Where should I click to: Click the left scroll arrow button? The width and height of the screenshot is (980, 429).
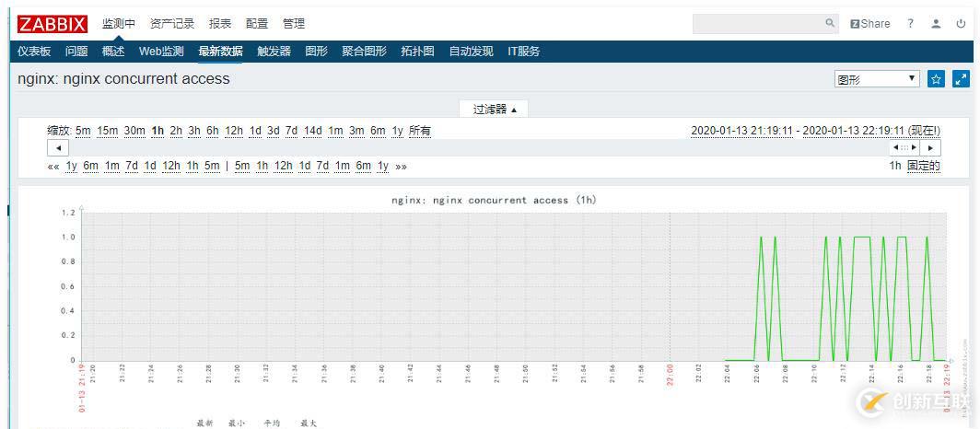point(58,148)
